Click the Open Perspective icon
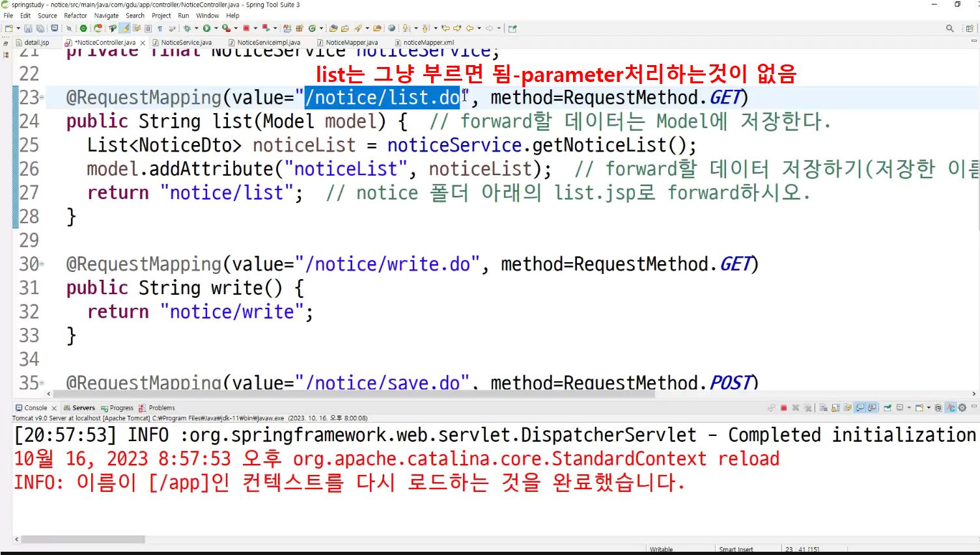The image size is (980, 555). [x=970, y=28]
